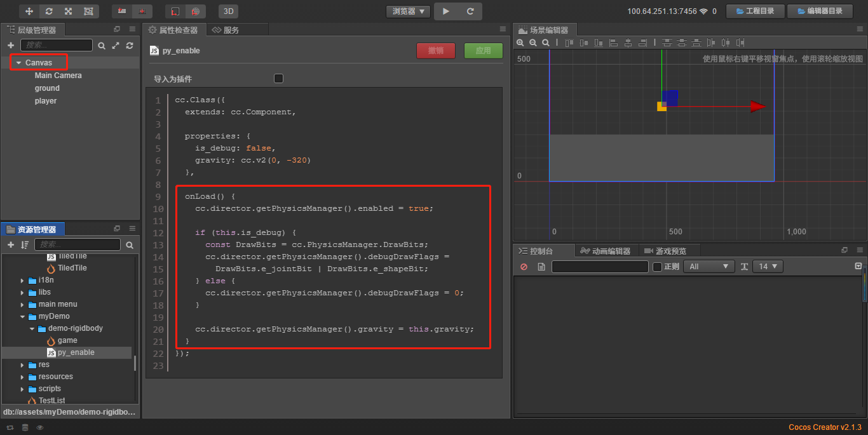Select the move transform tool
The height and width of the screenshot is (435, 868).
[29, 11]
